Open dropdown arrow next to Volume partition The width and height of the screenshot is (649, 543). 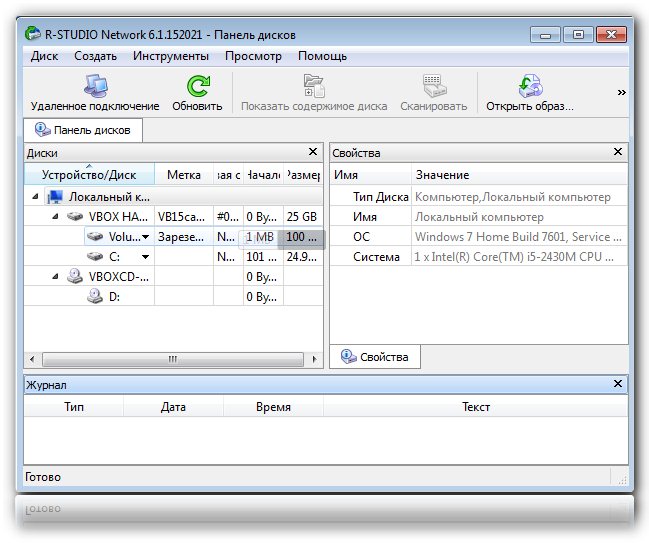click(146, 237)
